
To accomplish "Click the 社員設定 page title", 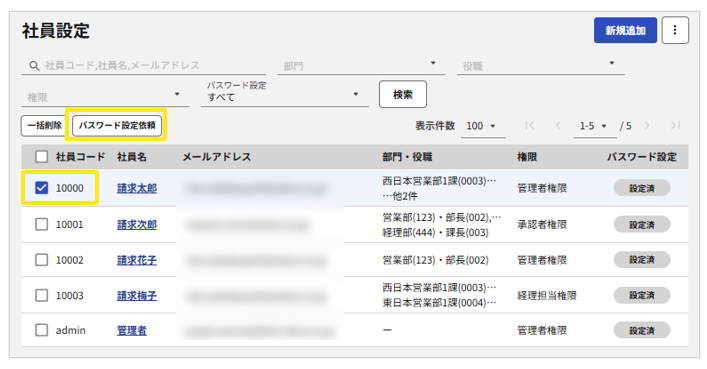I will coord(56,31).
